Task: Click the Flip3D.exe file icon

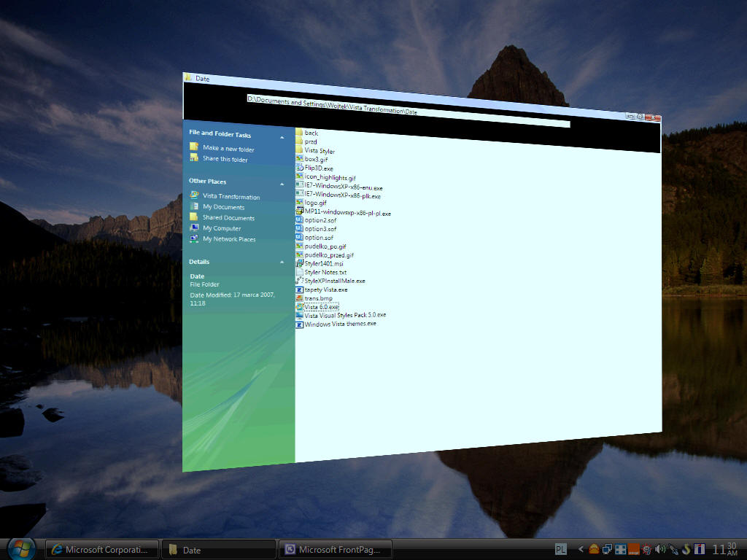Action: pos(299,167)
